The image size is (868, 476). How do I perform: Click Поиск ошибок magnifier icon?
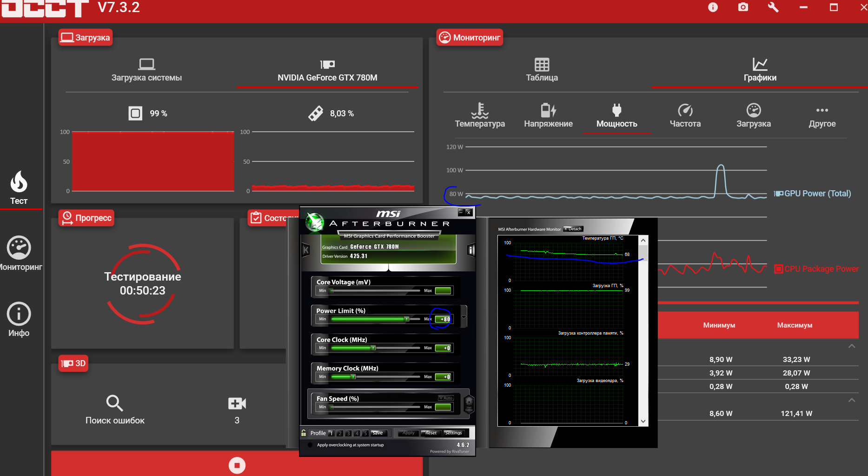tap(115, 403)
